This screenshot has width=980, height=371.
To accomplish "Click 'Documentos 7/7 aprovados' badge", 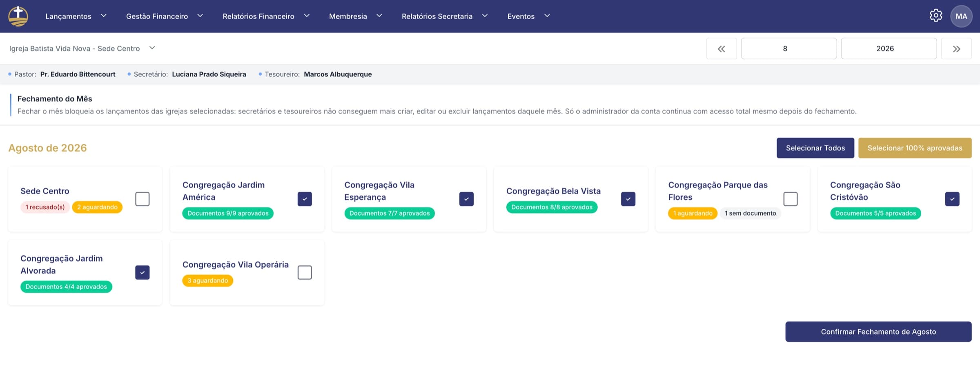I will coord(390,213).
